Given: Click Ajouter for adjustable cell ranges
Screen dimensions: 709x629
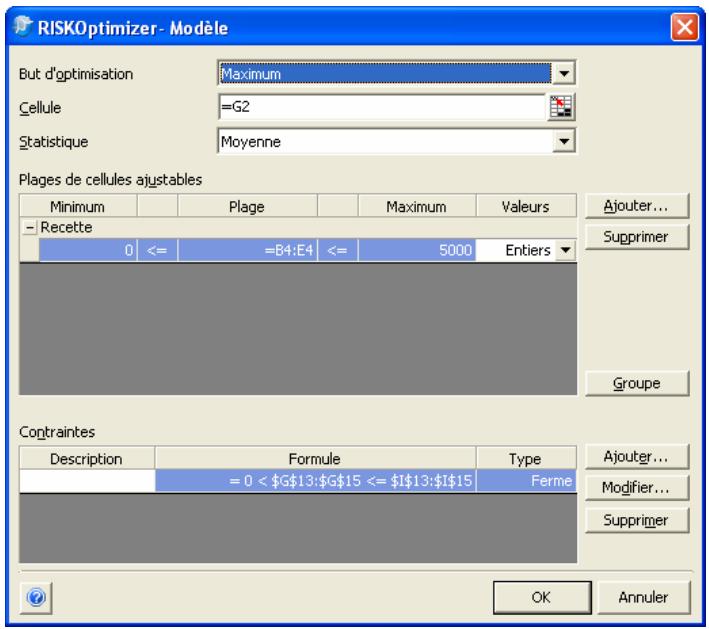Looking at the screenshot, I should tap(637, 206).
